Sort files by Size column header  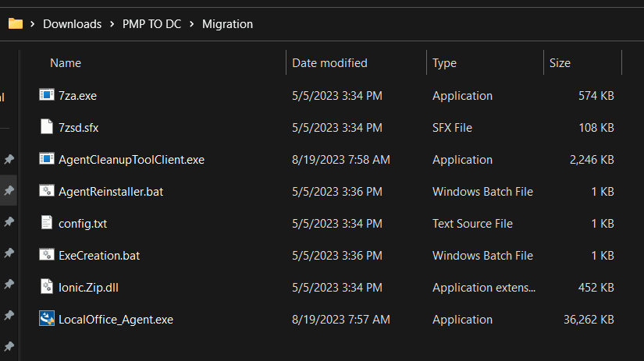(x=560, y=63)
